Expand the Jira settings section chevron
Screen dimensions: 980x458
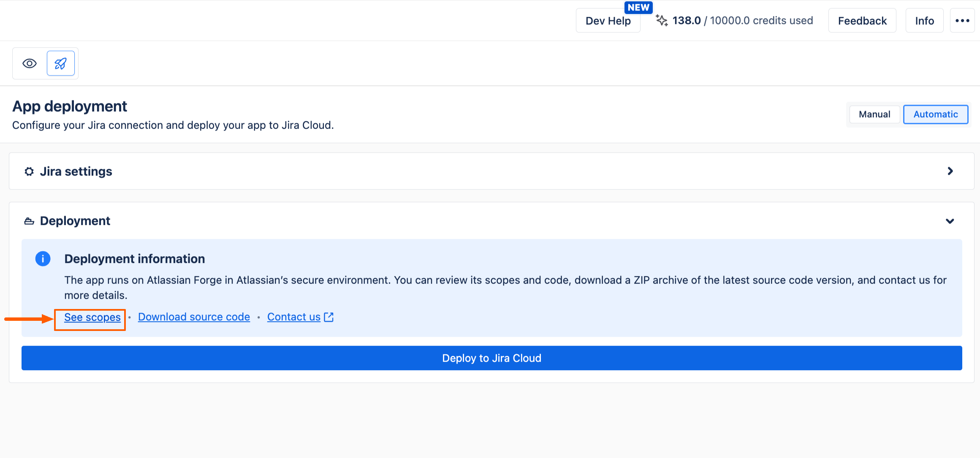(x=950, y=171)
